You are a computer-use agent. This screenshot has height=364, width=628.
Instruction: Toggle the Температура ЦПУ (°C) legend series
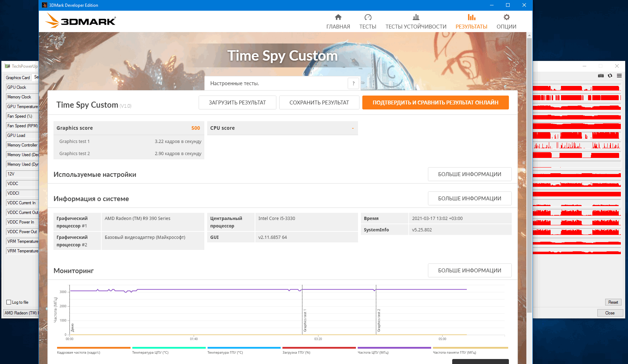coord(169,350)
